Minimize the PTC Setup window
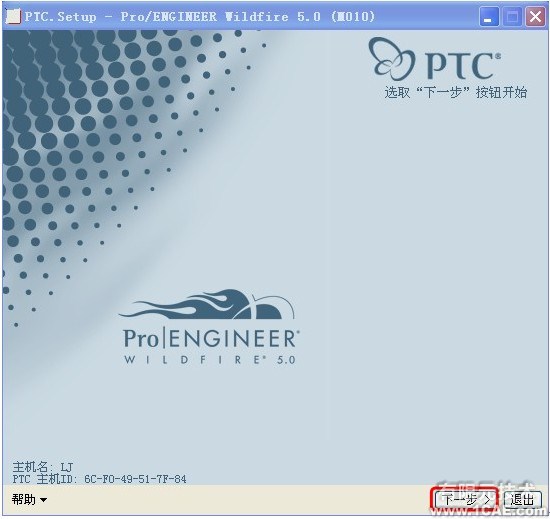 488,17
